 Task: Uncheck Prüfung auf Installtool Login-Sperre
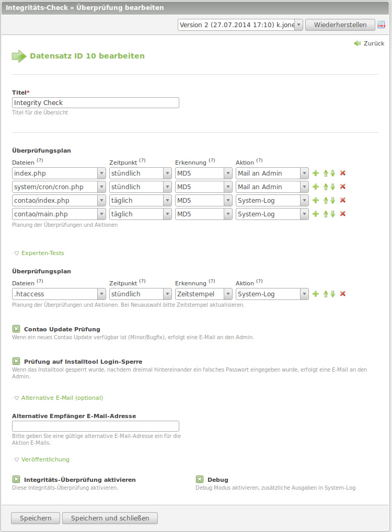[16, 362]
